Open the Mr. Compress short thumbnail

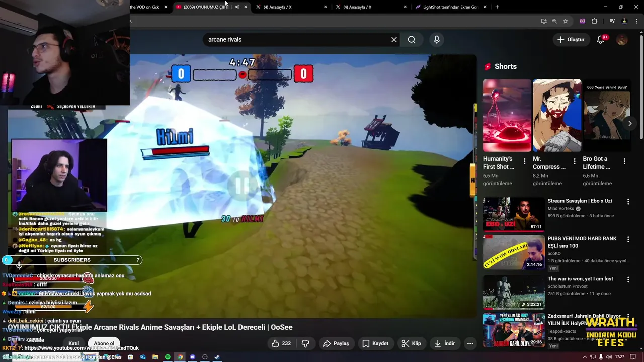[556, 116]
